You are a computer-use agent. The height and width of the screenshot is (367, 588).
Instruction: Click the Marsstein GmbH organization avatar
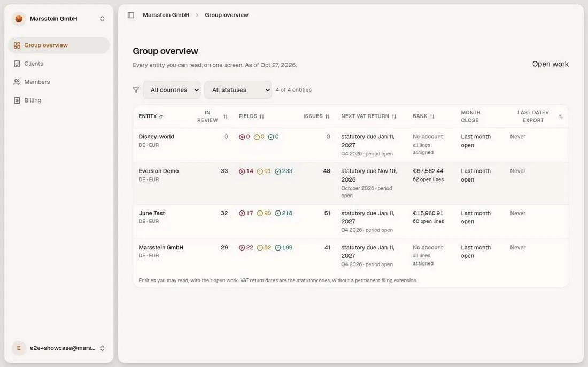pyautogui.click(x=19, y=19)
